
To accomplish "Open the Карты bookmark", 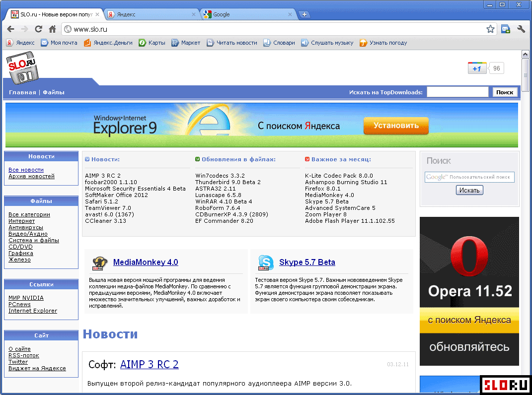I will (x=152, y=43).
